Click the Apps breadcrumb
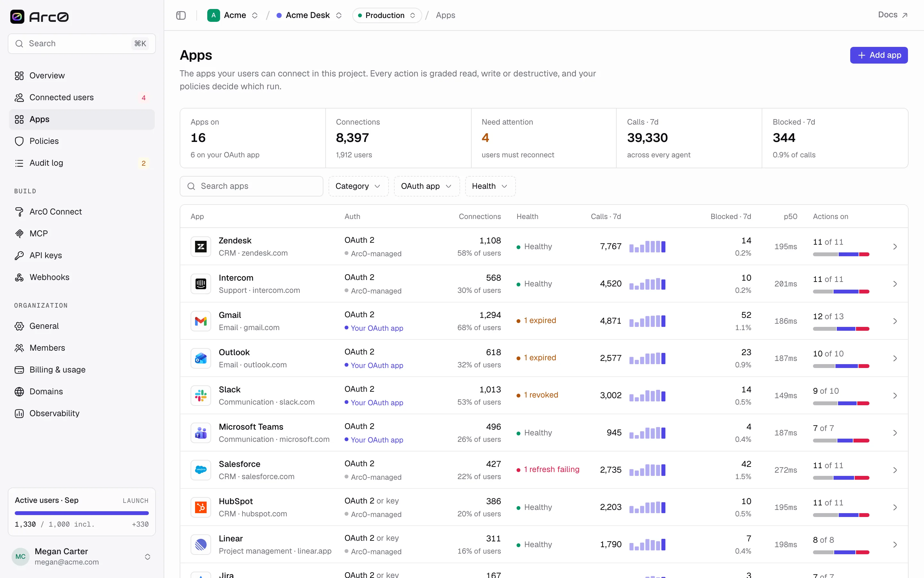Screen dimensions: 924x578 (445, 15)
